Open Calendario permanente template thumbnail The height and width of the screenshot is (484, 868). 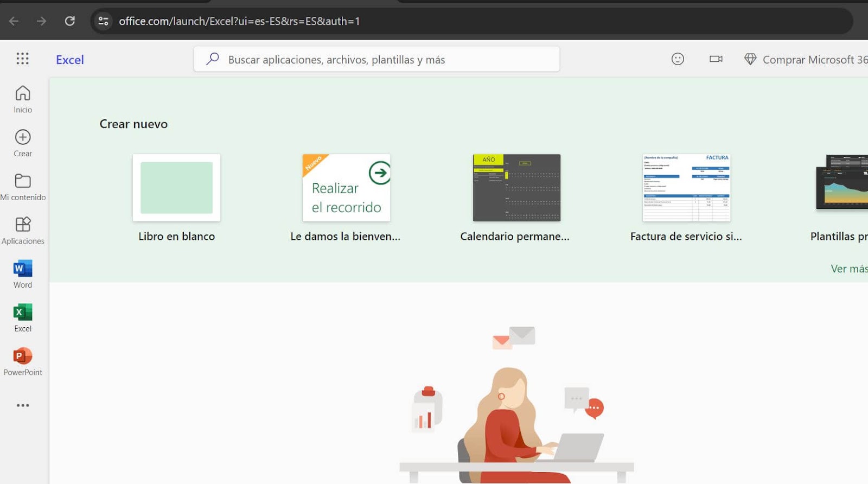pyautogui.click(x=516, y=188)
